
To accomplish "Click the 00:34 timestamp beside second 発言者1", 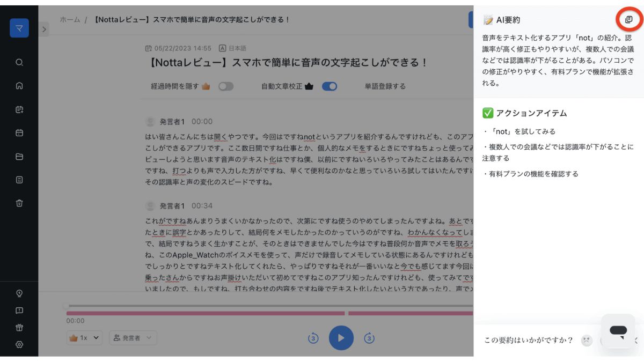I will (202, 206).
